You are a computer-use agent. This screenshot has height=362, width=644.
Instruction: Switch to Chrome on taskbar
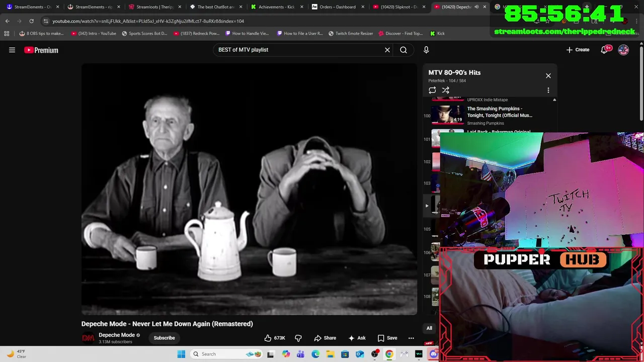tap(389, 354)
